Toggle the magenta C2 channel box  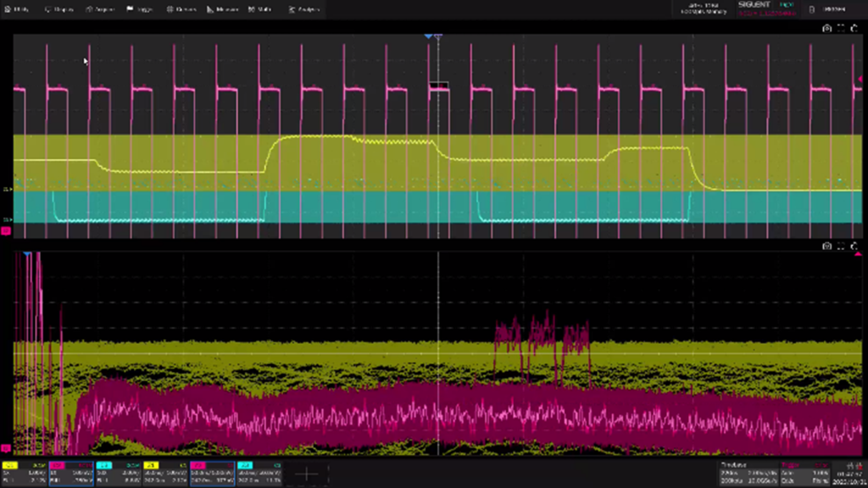click(x=70, y=474)
